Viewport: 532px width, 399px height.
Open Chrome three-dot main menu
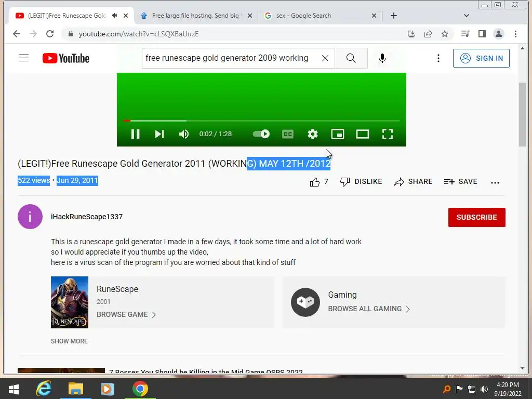pyautogui.click(x=515, y=34)
